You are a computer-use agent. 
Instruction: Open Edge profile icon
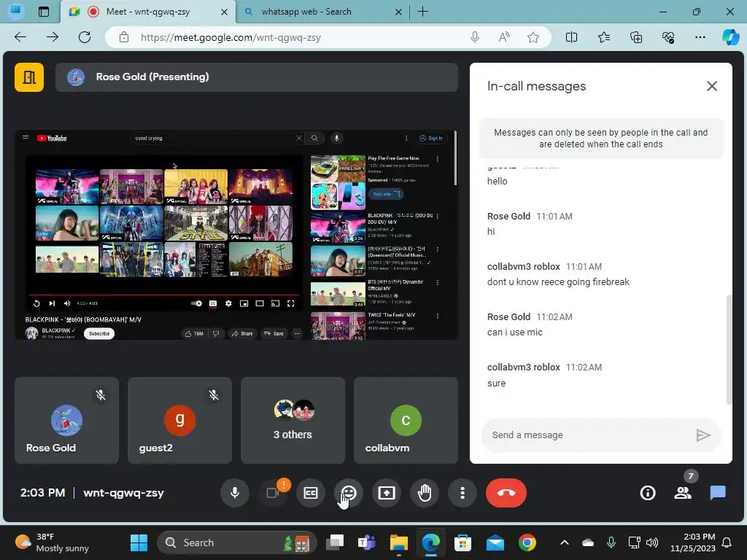tap(16, 12)
